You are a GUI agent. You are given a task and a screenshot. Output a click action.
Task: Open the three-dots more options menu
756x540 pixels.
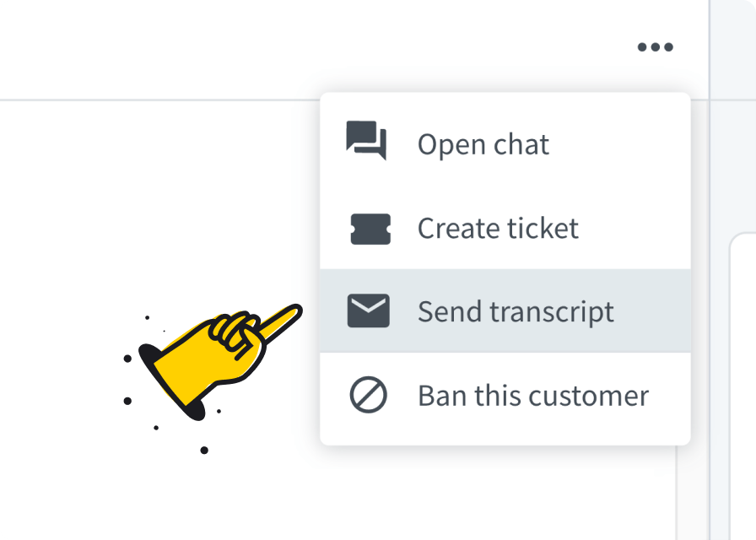[x=656, y=47]
